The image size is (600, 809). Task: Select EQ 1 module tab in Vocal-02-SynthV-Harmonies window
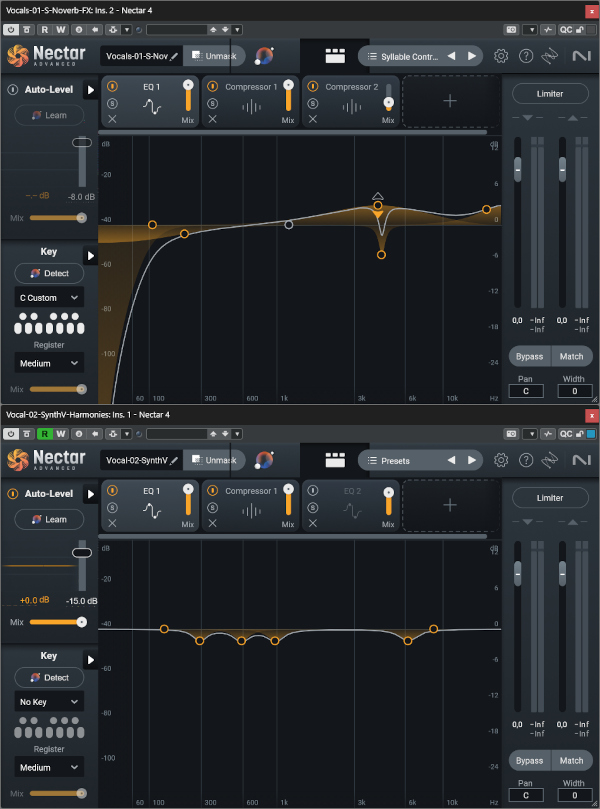coord(150,506)
